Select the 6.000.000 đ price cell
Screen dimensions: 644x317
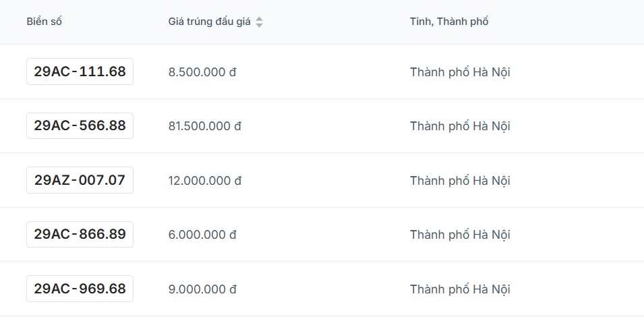pos(202,235)
